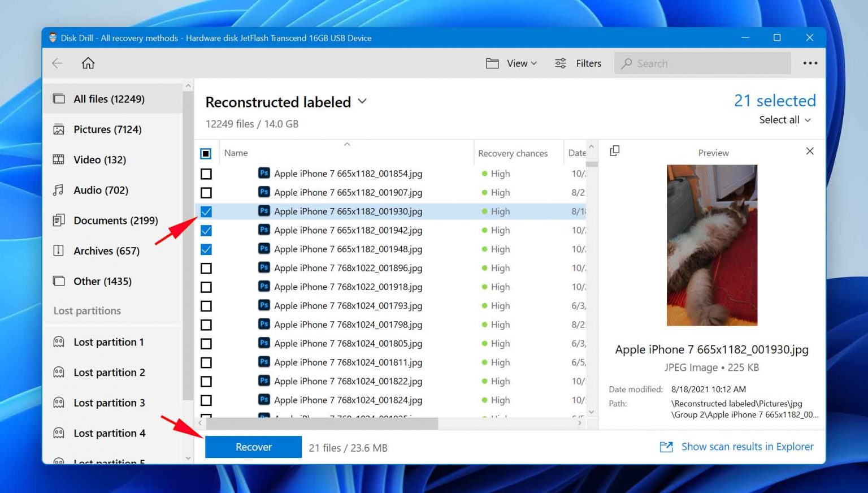Check the box for 665x1182_001854.jpg
This screenshot has width=868, height=493.
coord(206,174)
